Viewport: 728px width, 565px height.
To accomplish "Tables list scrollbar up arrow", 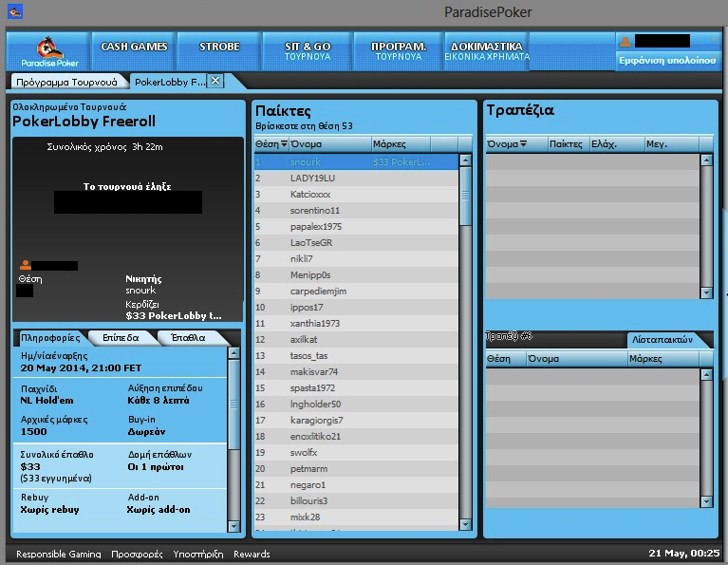I will (706, 160).
